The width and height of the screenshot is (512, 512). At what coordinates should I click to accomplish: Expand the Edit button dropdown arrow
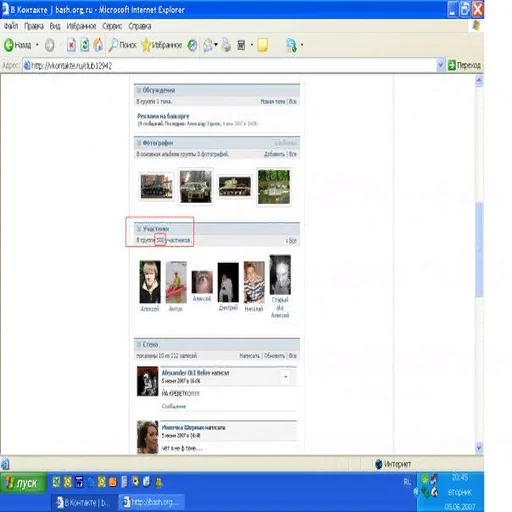[252, 45]
